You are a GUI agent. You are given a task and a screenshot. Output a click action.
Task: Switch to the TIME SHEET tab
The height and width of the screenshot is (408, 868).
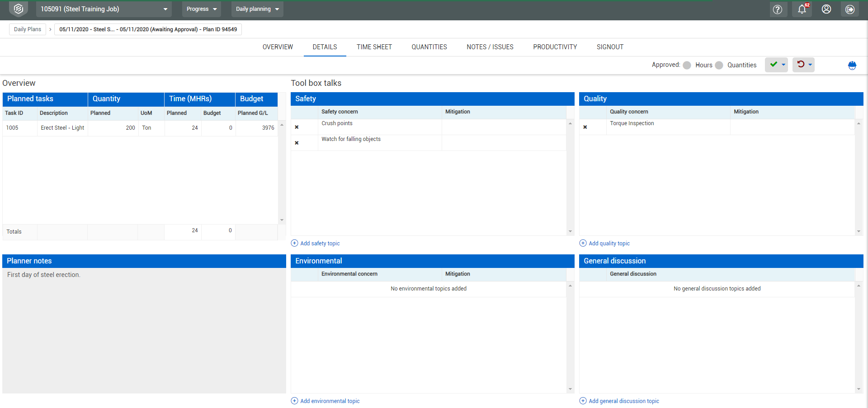(374, 47)
